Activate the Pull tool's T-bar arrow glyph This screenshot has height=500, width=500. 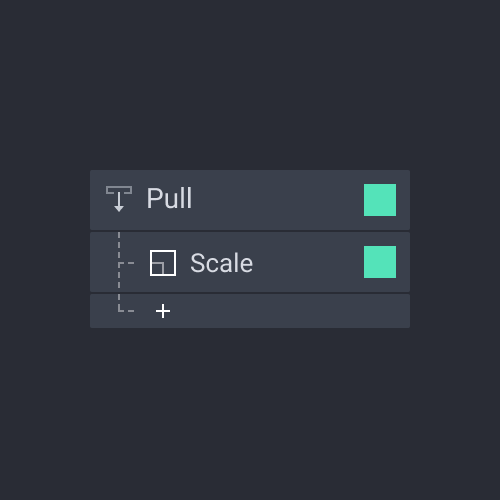119,199
